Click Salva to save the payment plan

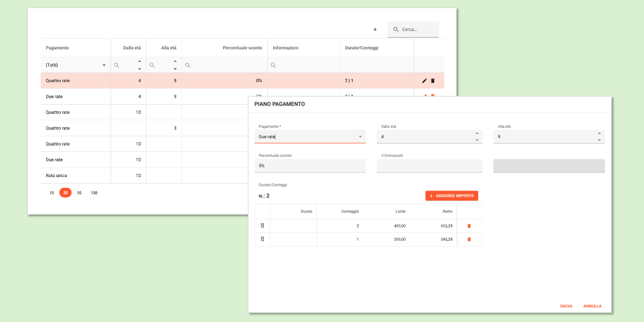(x=566, y=306)
